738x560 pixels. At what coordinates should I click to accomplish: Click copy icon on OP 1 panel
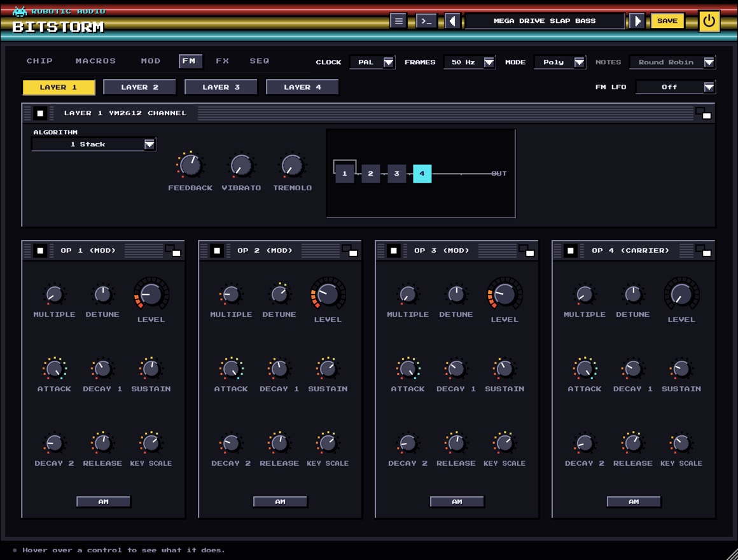(x=173, y=250)
